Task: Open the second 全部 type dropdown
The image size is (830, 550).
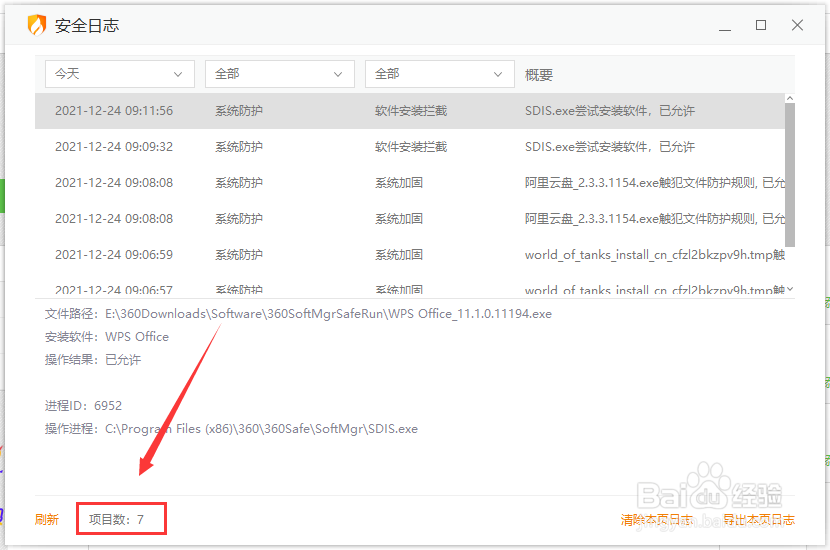Action: click(x=439, y=74)
